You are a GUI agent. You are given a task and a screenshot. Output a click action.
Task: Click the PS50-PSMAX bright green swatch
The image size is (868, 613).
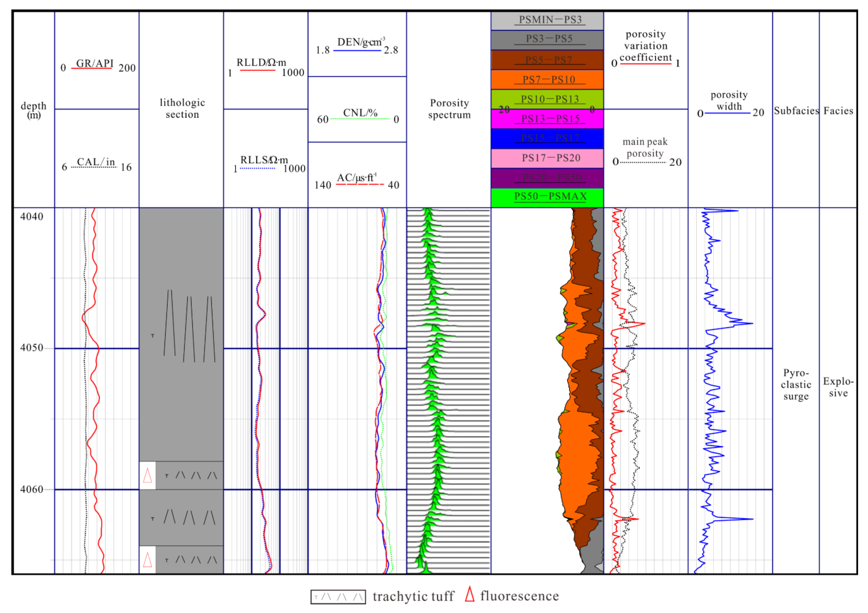click(547, 197)
